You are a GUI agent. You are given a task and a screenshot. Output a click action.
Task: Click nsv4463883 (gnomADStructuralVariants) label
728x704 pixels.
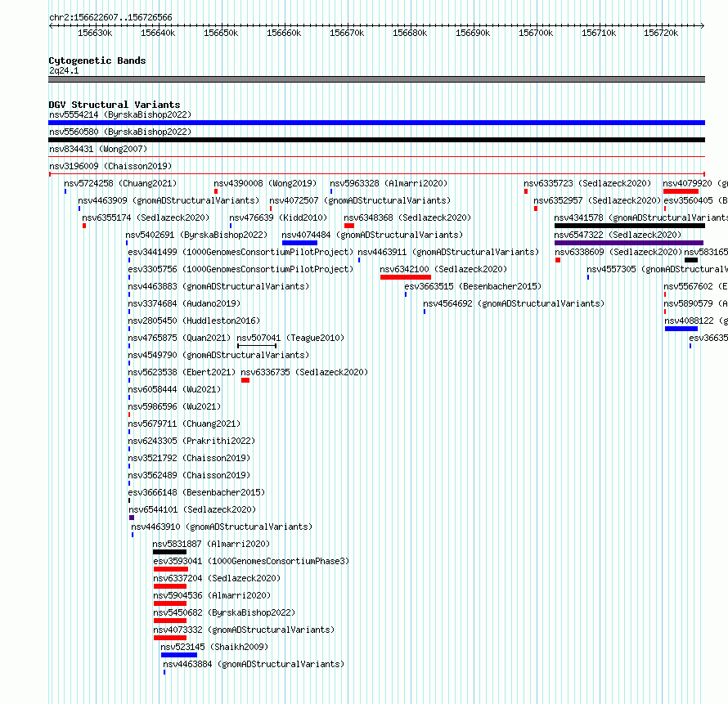(218, 286)
